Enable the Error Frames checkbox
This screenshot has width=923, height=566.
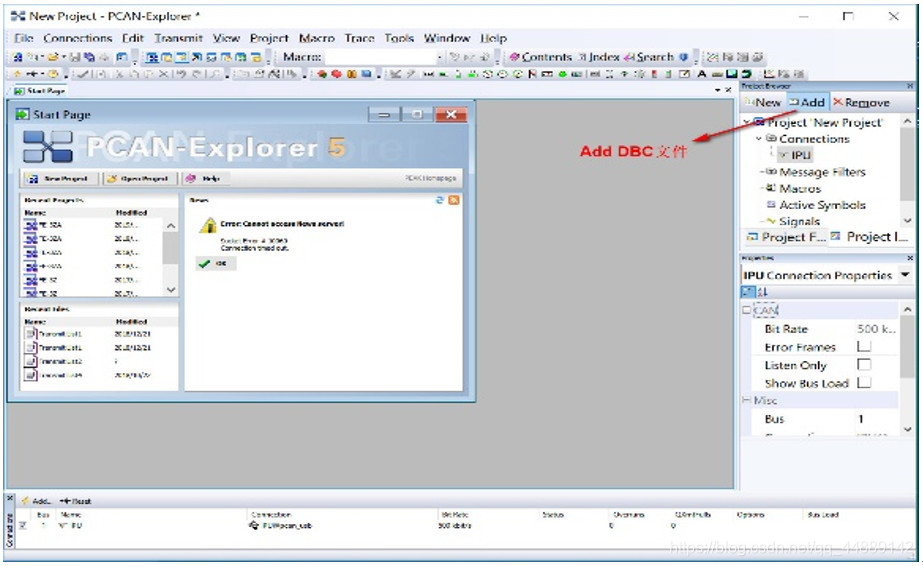click(x=864, y=346)
